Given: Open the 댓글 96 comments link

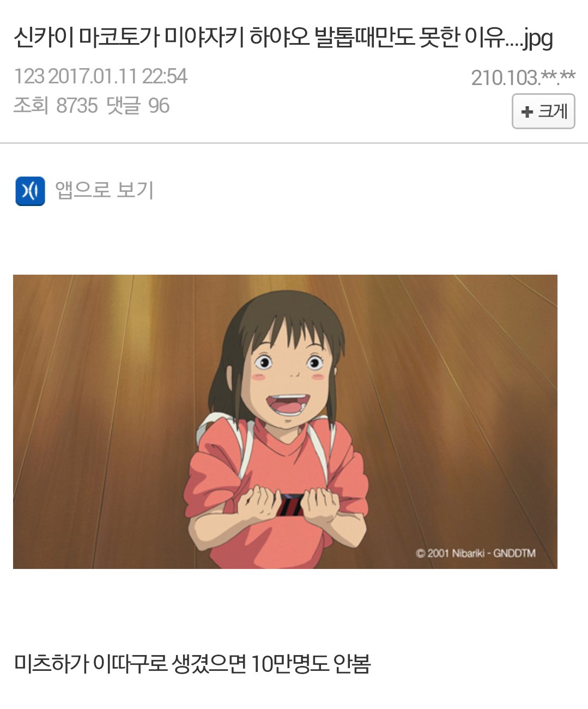Looking at the screenshot, I should (x=138, y=105).
